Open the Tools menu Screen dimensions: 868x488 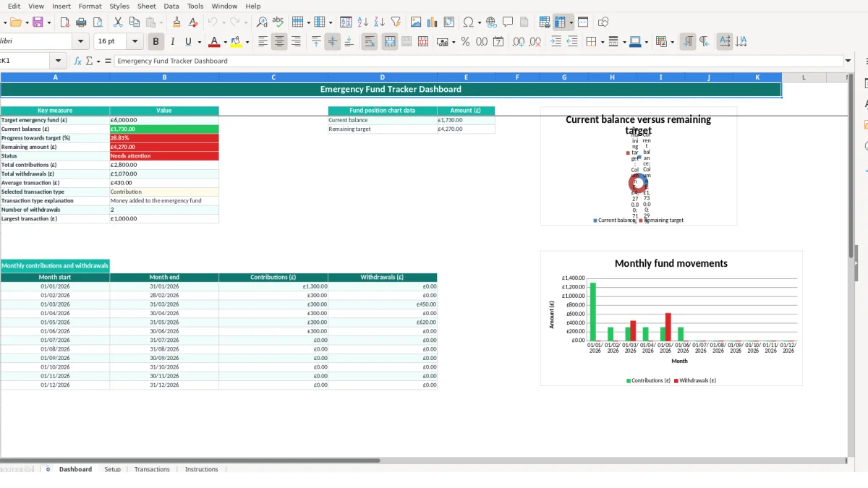coord(195,6)
